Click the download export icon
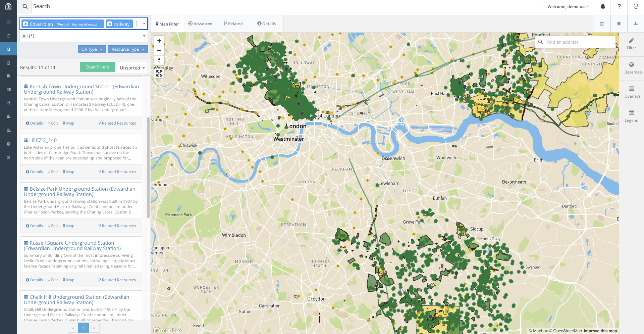 635,24
